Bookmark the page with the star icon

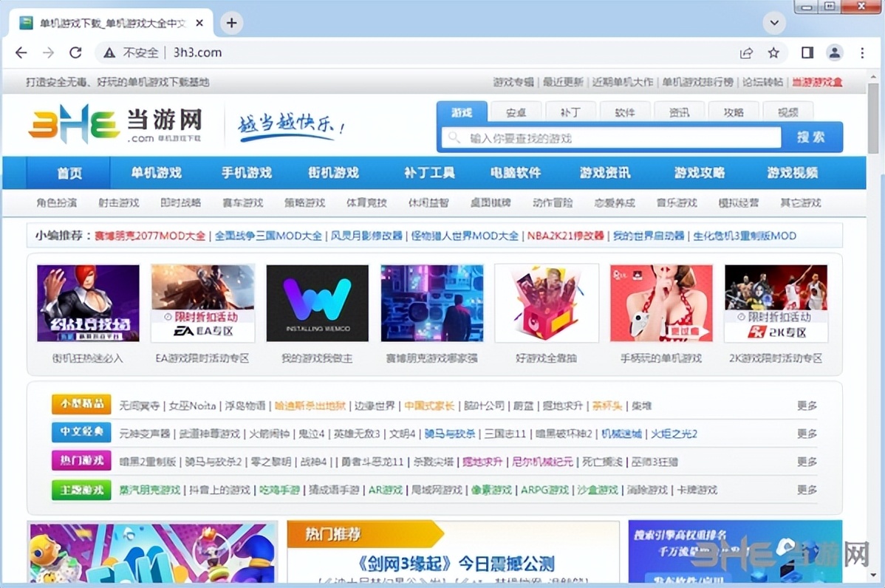click(773, 52)
